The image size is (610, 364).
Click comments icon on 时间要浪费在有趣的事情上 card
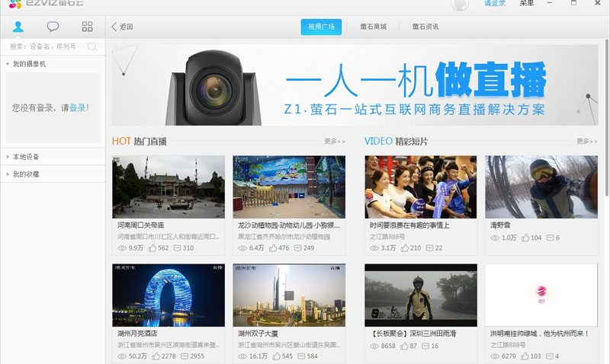coord(429,247)
